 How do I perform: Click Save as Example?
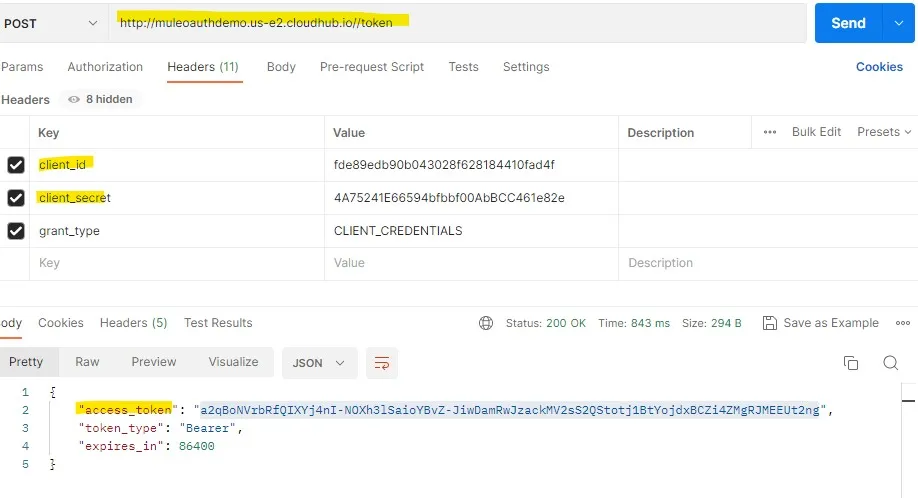[x=821, y=323]
